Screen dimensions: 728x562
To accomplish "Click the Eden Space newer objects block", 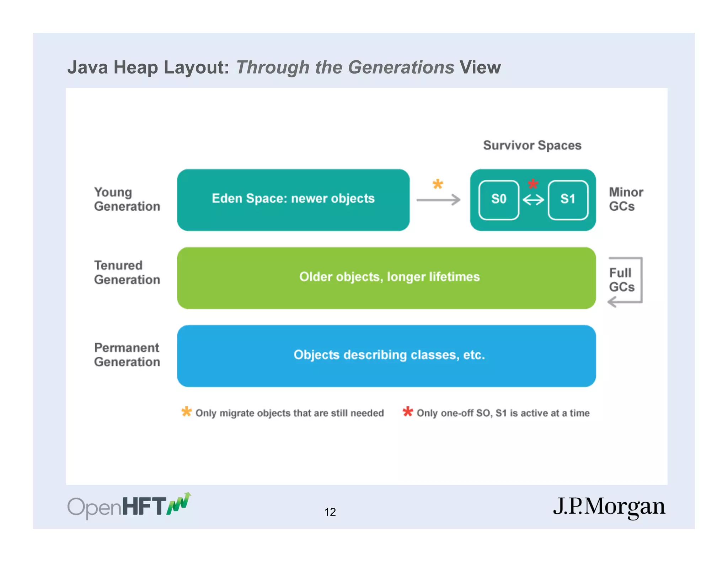I will pyautogui.click(x=293, y=200).
